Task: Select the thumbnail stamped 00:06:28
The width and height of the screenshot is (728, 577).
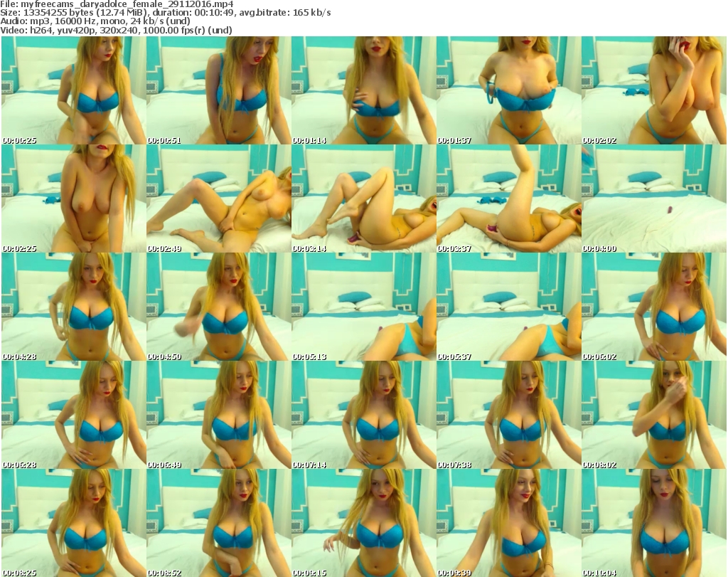Action: (74, 415)
